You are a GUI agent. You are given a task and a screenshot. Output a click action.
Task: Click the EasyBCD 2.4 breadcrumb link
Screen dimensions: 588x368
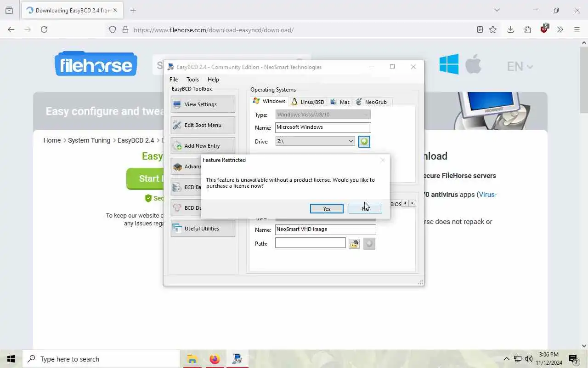point(136,140)
